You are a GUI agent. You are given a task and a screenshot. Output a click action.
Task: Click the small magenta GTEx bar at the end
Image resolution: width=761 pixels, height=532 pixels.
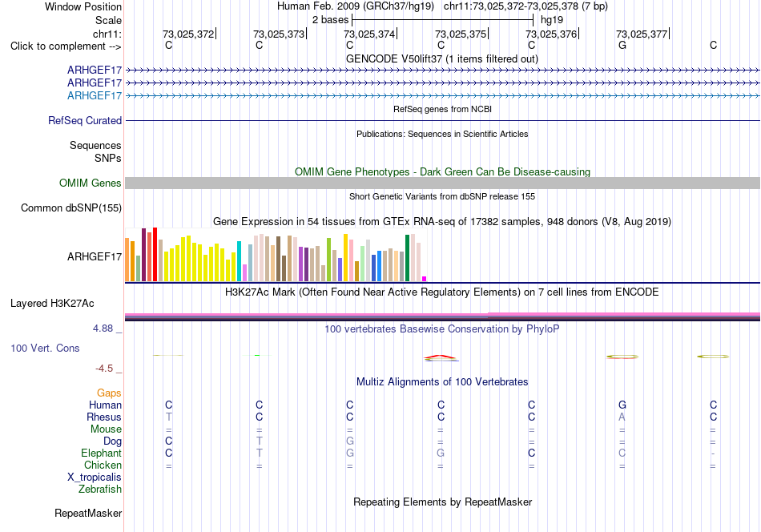(x=425, y=279)
